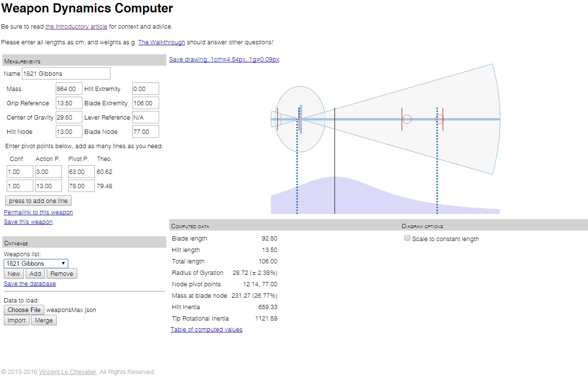Click the Center of Gravity field
The width and height of the screenshot is (588, 392).
[x=69, y=118]
